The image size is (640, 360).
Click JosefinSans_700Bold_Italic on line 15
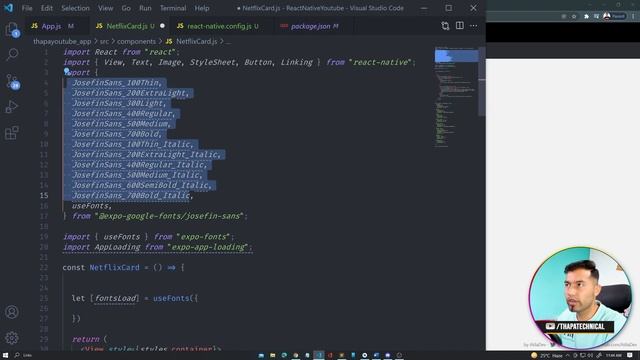pyautogui.click(x=131, y=196)
